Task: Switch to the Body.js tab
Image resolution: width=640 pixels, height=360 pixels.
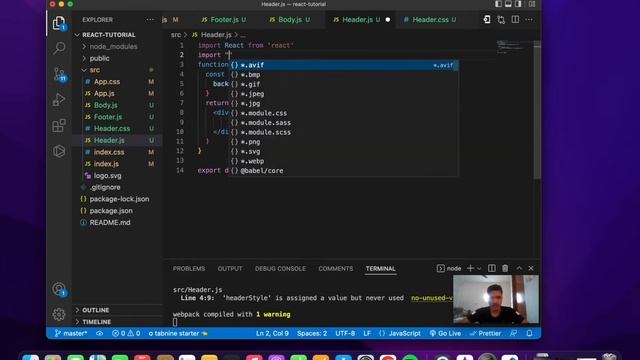Action: coord(290,20)
